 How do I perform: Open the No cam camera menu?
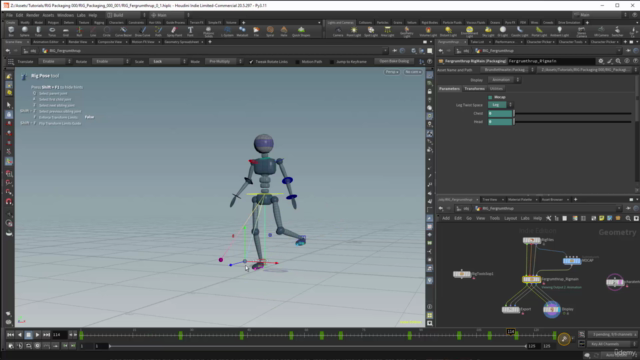[x=413, y=72]
